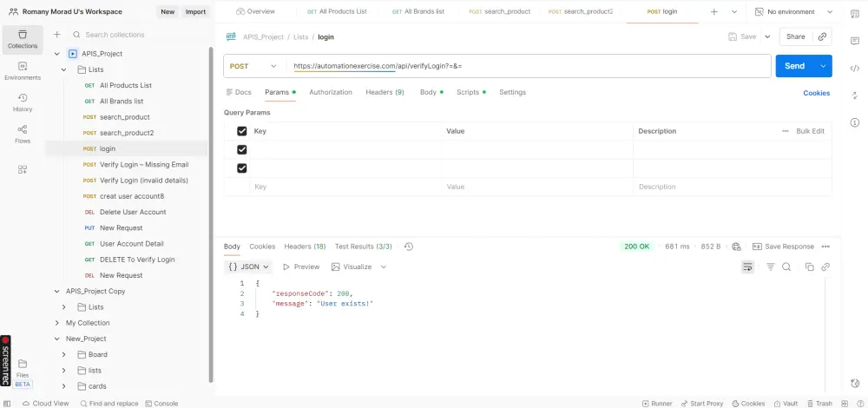
Task: Open the Send button dropdown arrow
Action: pyautogui.click(x=823, y=66)
